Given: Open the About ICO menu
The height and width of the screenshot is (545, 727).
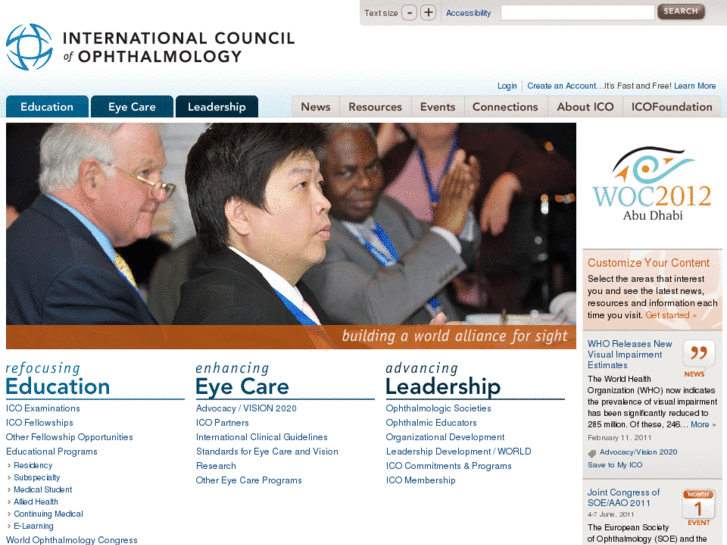Looking at the screenshot, I should tap(585, 107).
